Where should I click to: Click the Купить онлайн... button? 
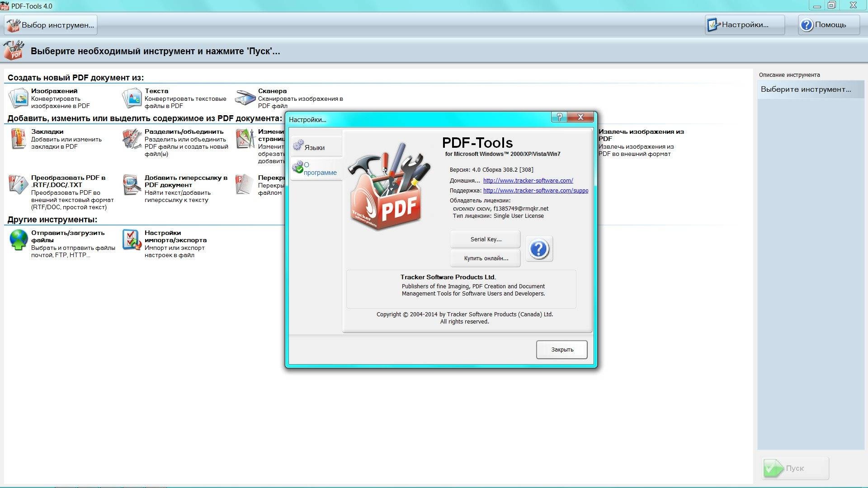point(485,258)
